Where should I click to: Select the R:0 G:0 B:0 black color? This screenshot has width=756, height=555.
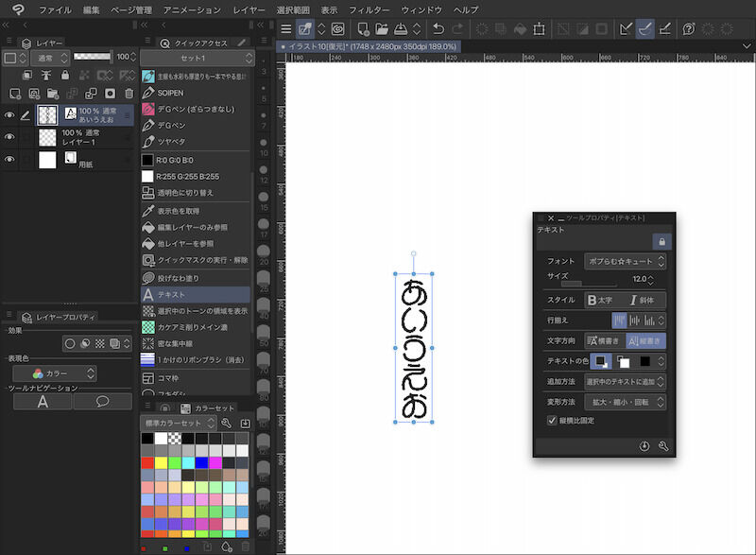pos(196,160)
